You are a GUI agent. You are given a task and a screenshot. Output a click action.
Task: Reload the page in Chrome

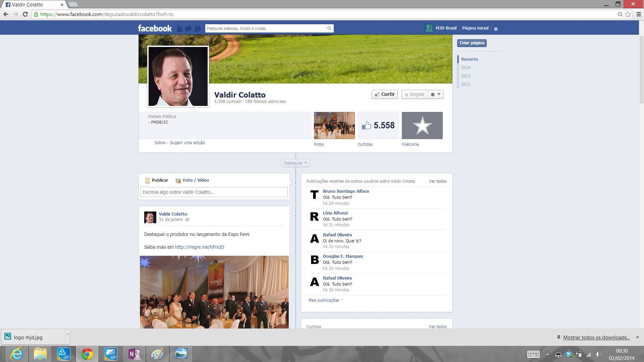tap(25, 14)
